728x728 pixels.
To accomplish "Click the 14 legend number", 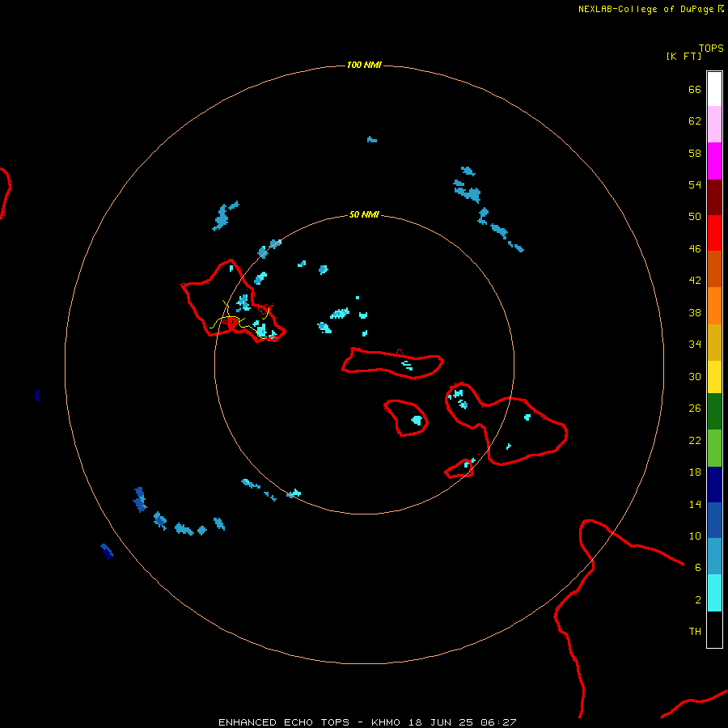I will (695, 504).
